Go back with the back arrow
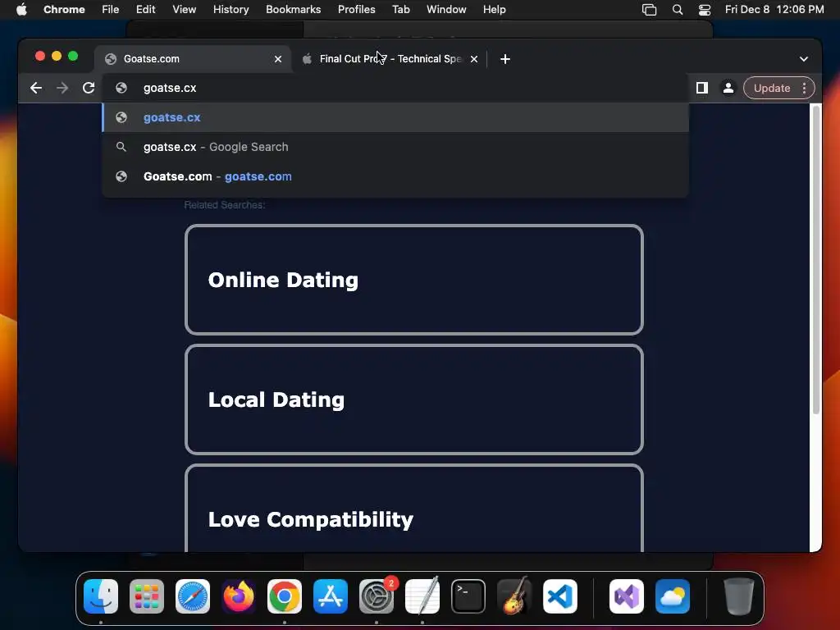The image size is (840, 630). pos(36,88)
